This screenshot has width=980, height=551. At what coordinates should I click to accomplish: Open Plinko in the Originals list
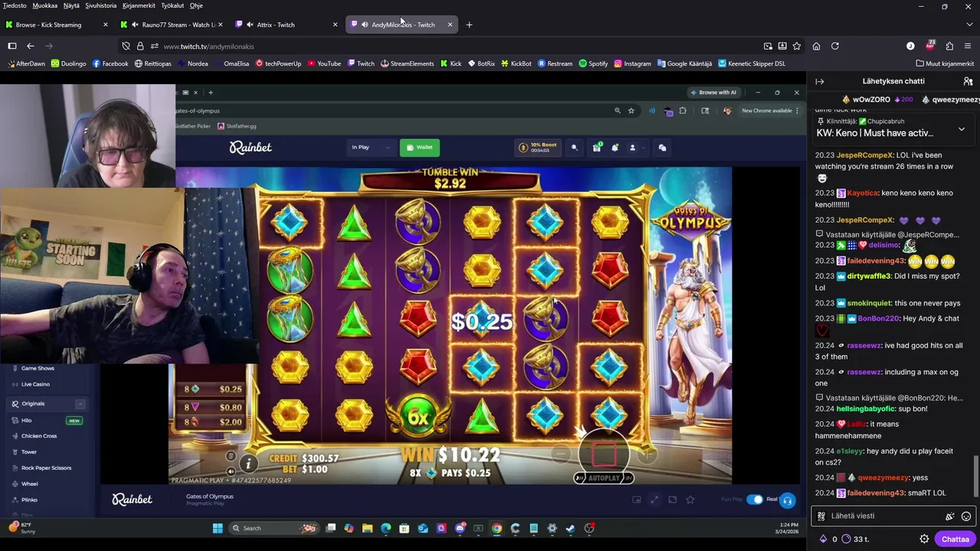30,500
